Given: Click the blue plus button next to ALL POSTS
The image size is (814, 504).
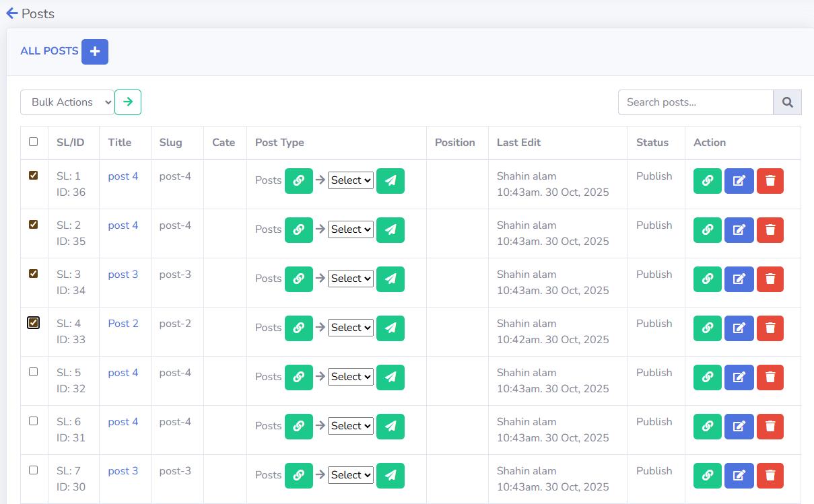Looking at the screenshot, I should [94, 51].
